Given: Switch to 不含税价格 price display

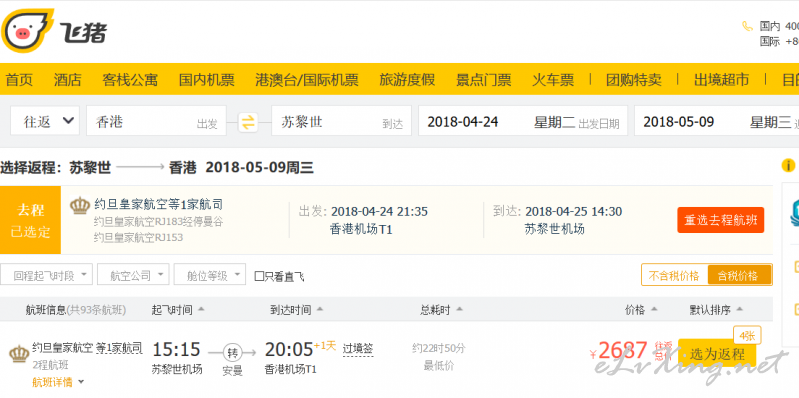Looking at the screenshot, I should point(674,276).
